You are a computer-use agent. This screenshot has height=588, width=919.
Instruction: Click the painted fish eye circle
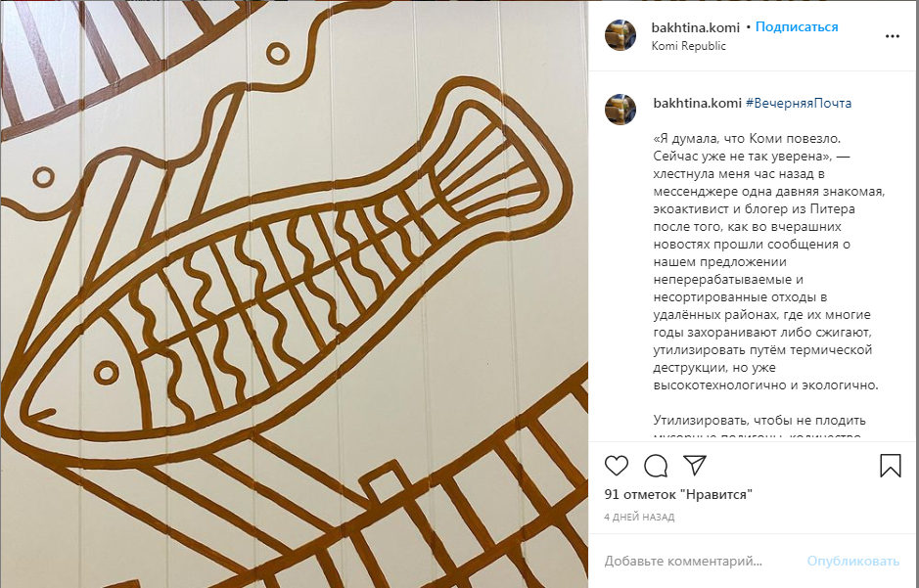106,373
